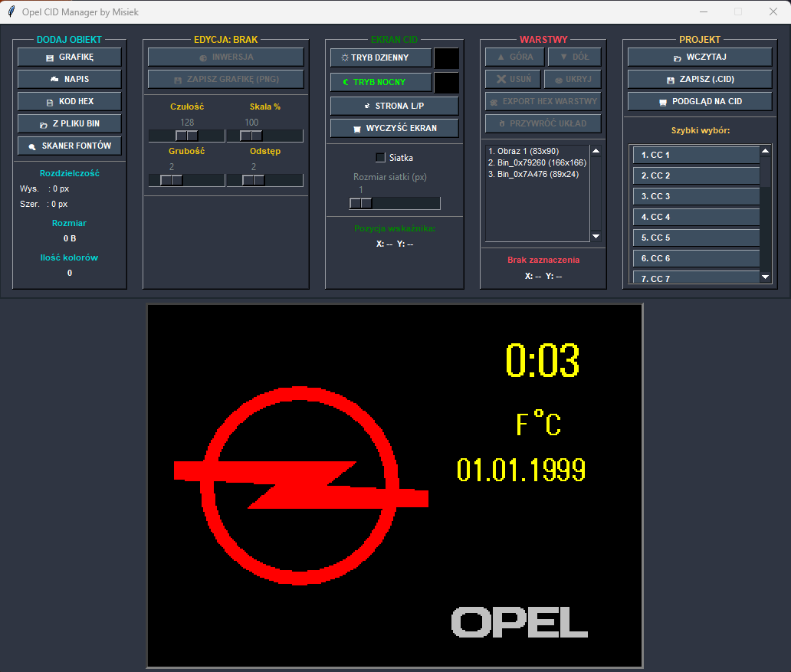
Task: Launch the SKANER FONTÓW tool
Action: tap(70, 146)
